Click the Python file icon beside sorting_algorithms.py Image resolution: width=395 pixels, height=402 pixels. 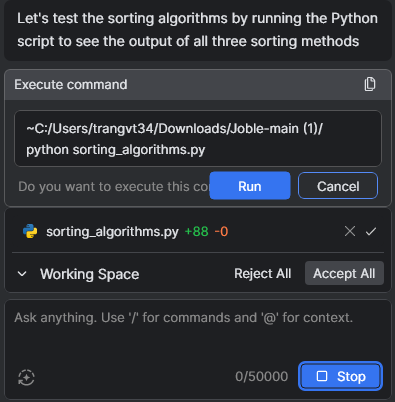click(30, 231)
